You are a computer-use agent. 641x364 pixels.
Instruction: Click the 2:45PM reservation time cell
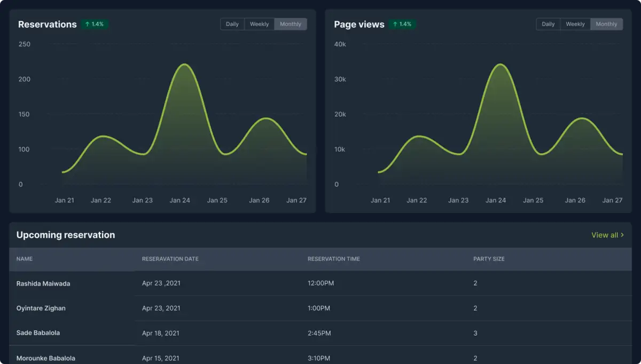click(319, 333)
